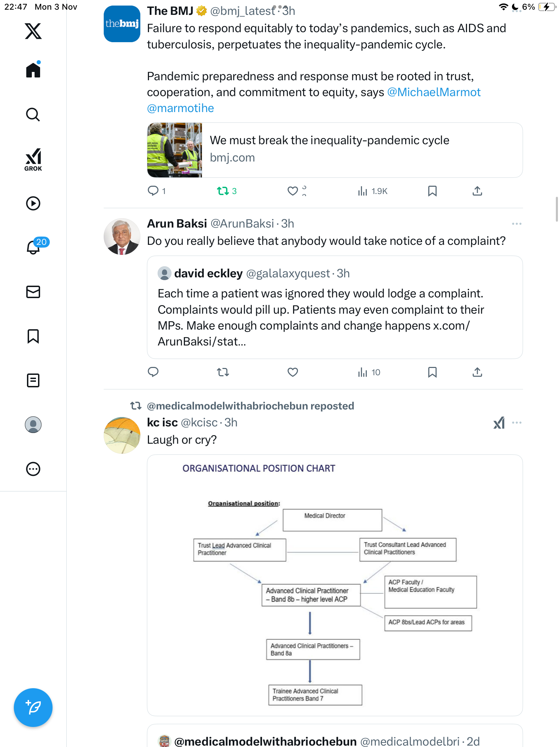Open the organisational position chart image
The image size is (560, 747).
pos(335,585)
